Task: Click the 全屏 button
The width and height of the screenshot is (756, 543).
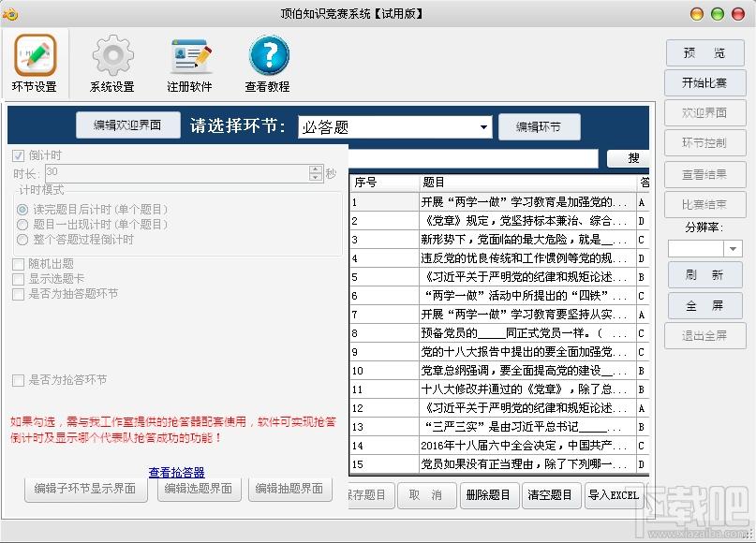Action: pyautogui.click(x=704, y=305)
